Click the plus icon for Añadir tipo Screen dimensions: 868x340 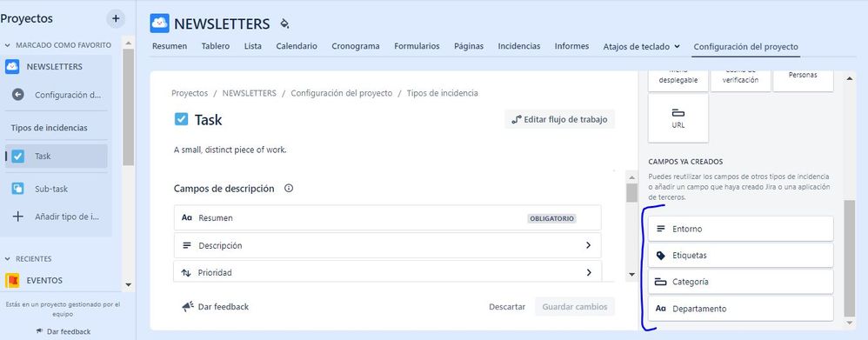[18, 217]
